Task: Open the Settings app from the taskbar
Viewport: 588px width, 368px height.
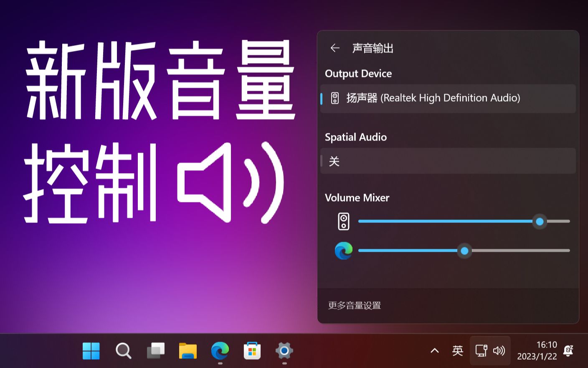Action: point(284,351)
